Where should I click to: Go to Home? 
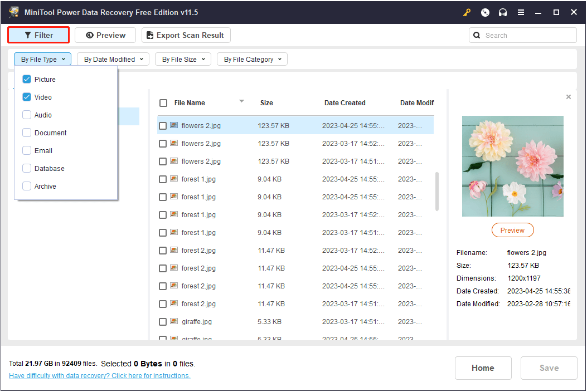pos(483,368)
